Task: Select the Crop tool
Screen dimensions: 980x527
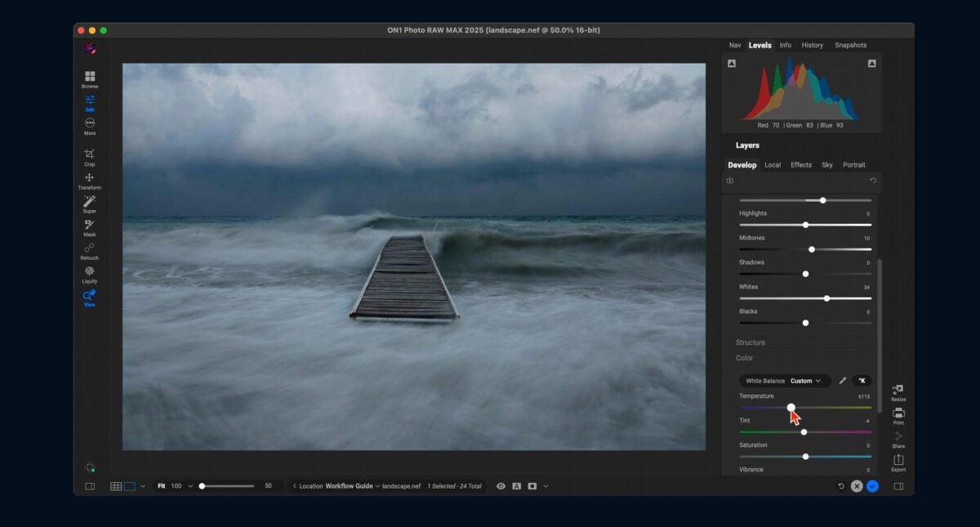Action: coord(90,157)
